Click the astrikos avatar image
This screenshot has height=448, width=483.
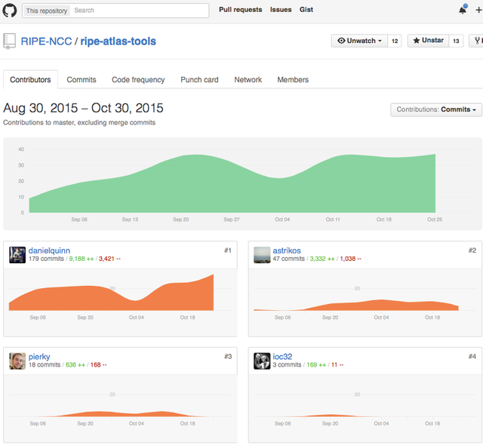(262, 255)
